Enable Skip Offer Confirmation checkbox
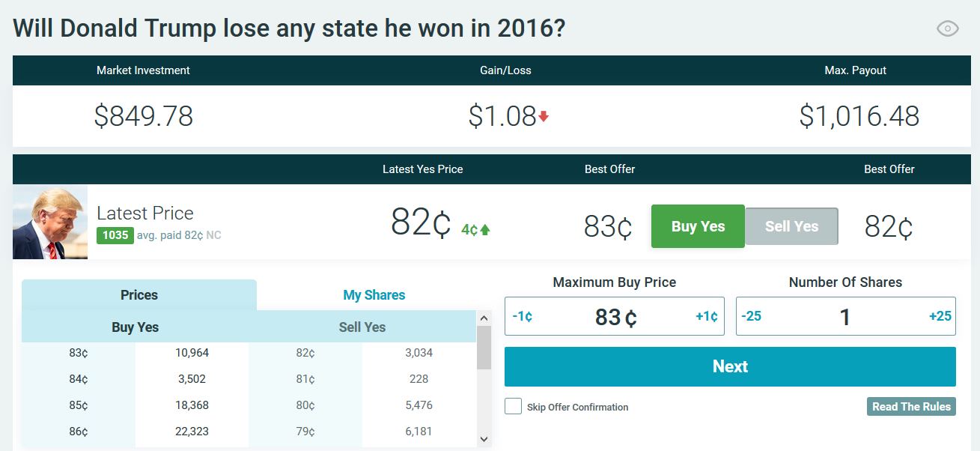980x451 pixels. [513, 406]
